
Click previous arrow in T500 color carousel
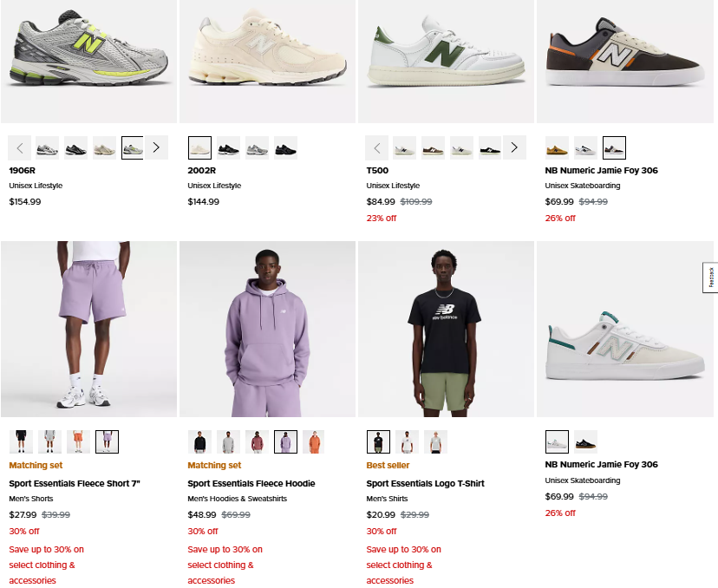[377, 147]
